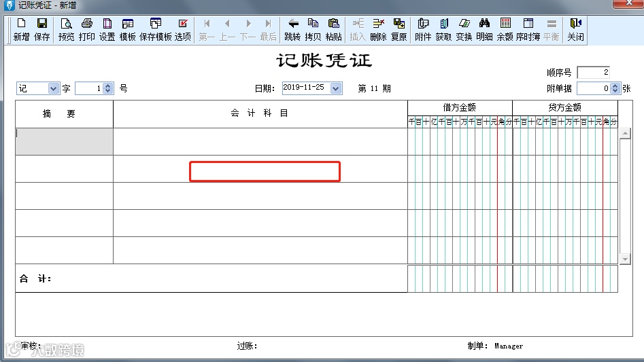The image size is (644, 362).
Task: Open the 记 voucher word dropdown
Action: (x=53, y=88)
